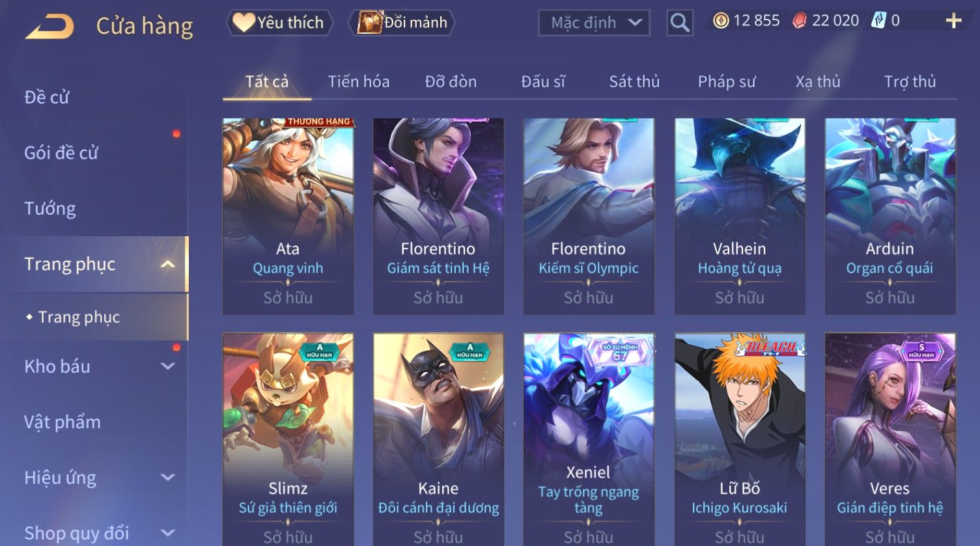The image size is (980, 546).
Task: Click the plus icon to add currency
Action: [x=953, y=21]
